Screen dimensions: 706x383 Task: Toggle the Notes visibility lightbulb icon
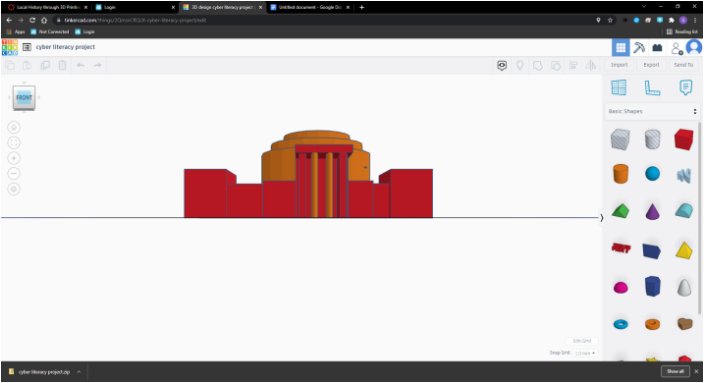tap(520, 66)
